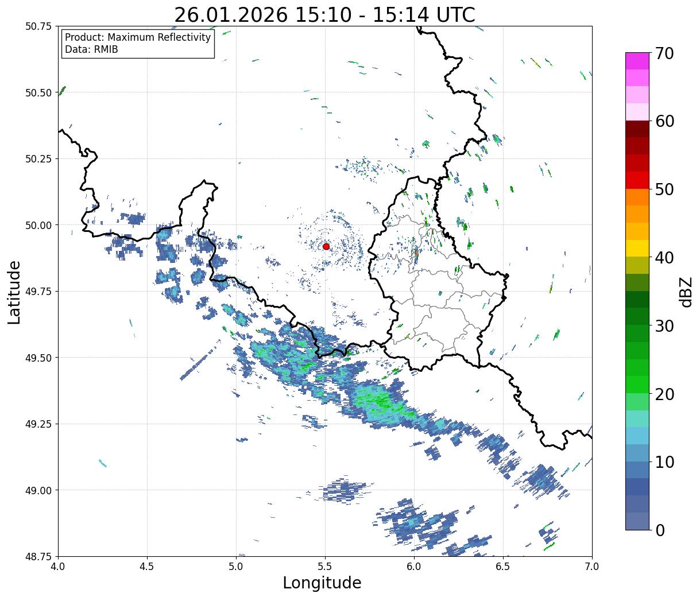Click the colorbar tick label "60"
Screen dimensions: 700x597
coord(664,121)
